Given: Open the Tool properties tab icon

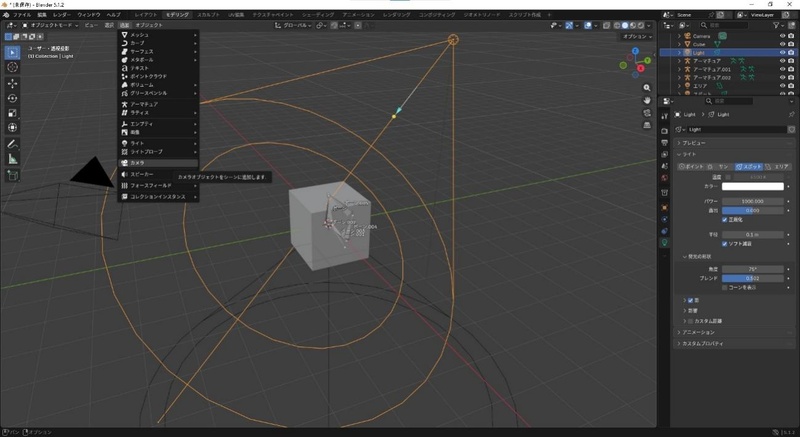Looking at the screenshot, I should point(664,116).
